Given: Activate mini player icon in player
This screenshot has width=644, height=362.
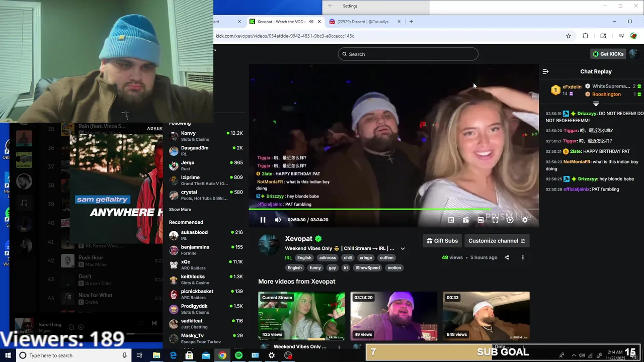Looking at the screenshot, I should (x=451, y=220).
